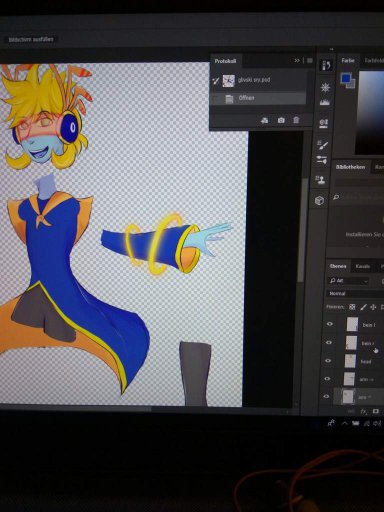
Task: Click the camera new snapshot icon
Action: pyautogui.click(x=281, y=120)
